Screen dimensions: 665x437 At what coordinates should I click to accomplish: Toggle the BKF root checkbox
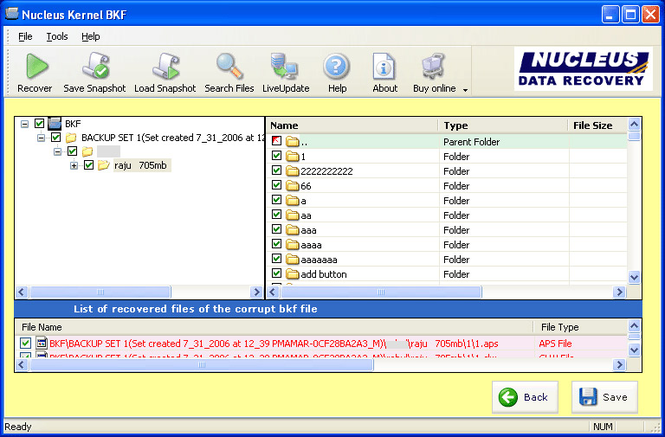(39, 123)
